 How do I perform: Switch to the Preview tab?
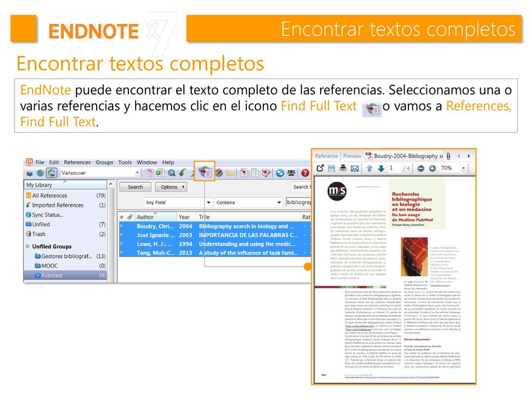[352, 156]
